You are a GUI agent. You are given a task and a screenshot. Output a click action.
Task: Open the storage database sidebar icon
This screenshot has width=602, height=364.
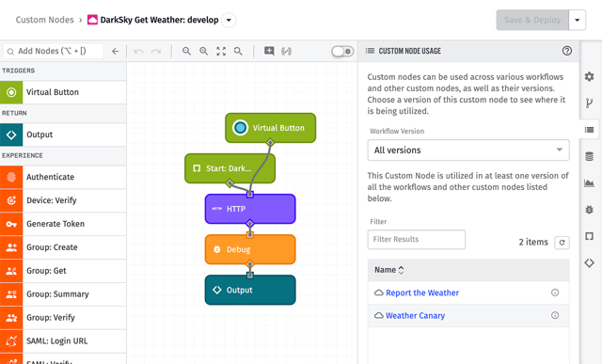(x=590, y=156)
